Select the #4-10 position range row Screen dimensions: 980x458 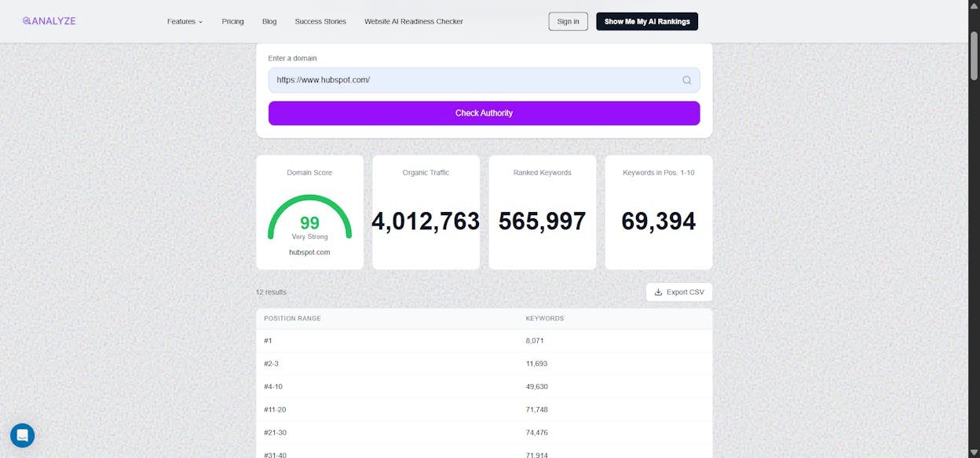pos(484,387)
